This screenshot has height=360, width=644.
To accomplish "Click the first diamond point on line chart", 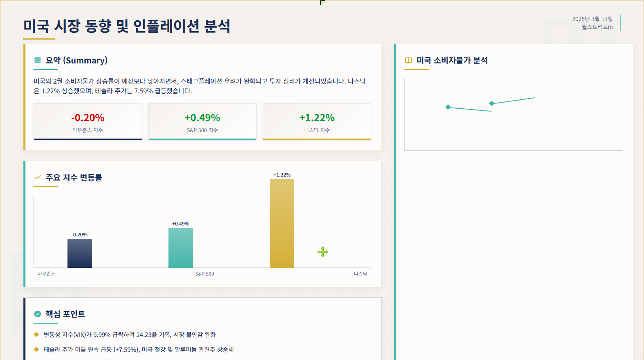I will click(x=448, y=107).
